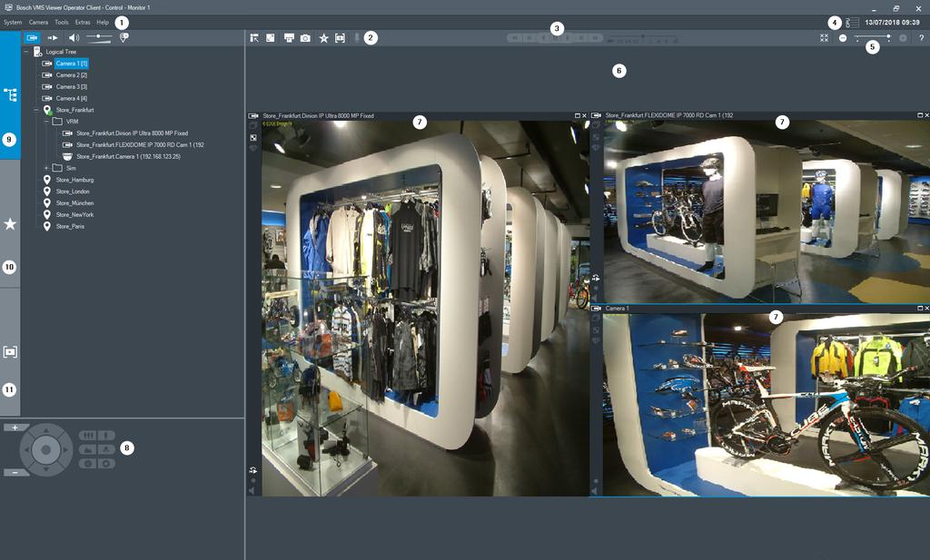Screen dimensions: 930x560
Task: Decrease image pane rows with minus button
Action: pos(843,38)
